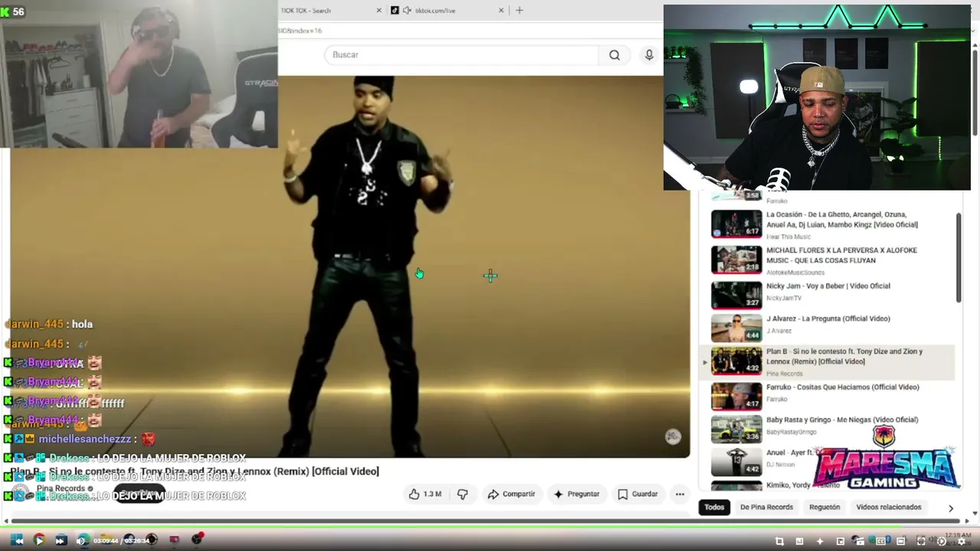Viewport: 980px width, 551px height.
Task: Click the Pina Records channel name
Action: (60, 488)
